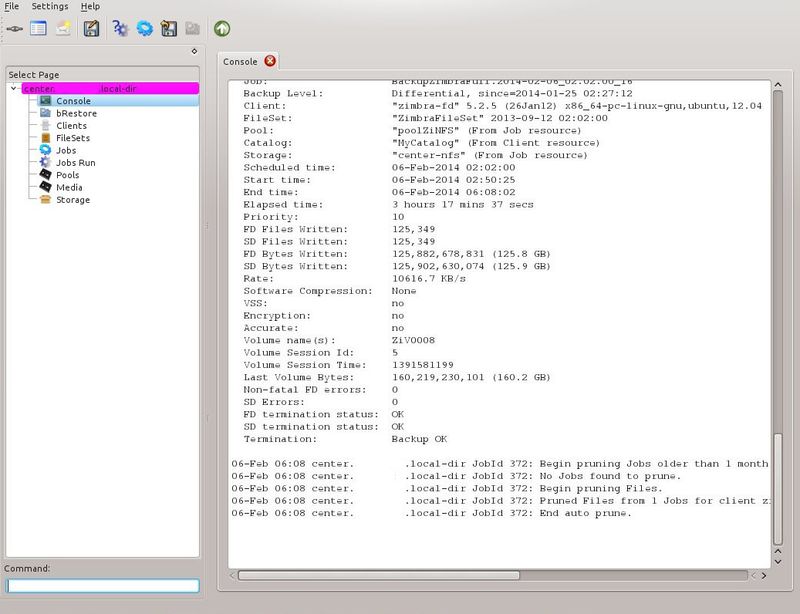Image resolution: width=800 pixels, height=614 pixels.
Task: Collapse the center local-dir tree node
Action: [13, 89]
